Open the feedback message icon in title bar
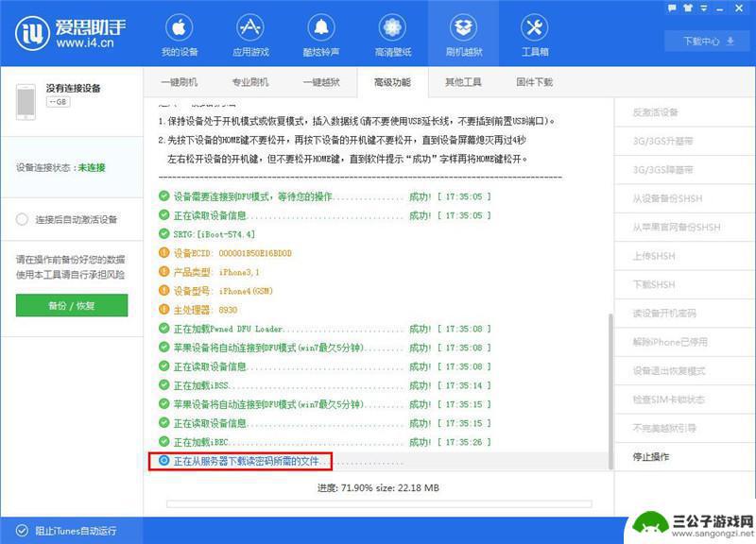This screenshot has width=756, height=544. tap(672, 8)
